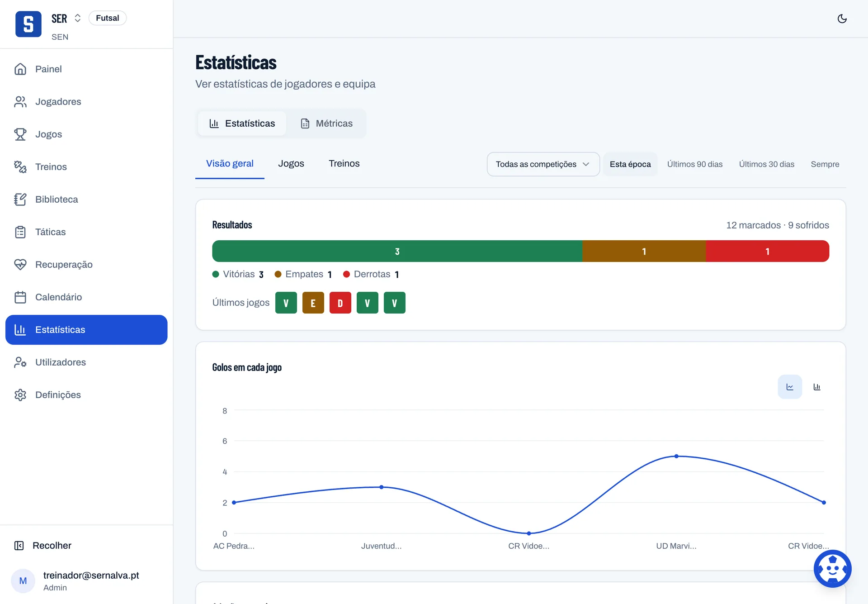Click the Futsal sport badge

[108, 18]
